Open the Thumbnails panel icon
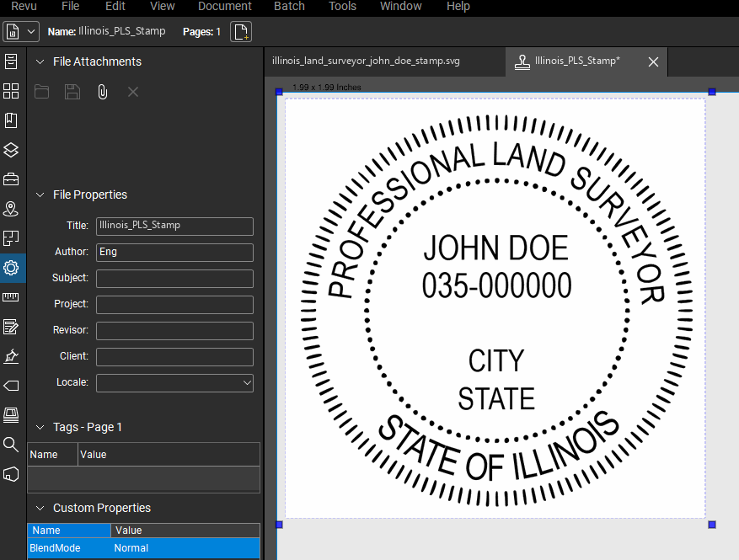The height and width of the screenshot is (560, 739). click(x=11, y=91)
